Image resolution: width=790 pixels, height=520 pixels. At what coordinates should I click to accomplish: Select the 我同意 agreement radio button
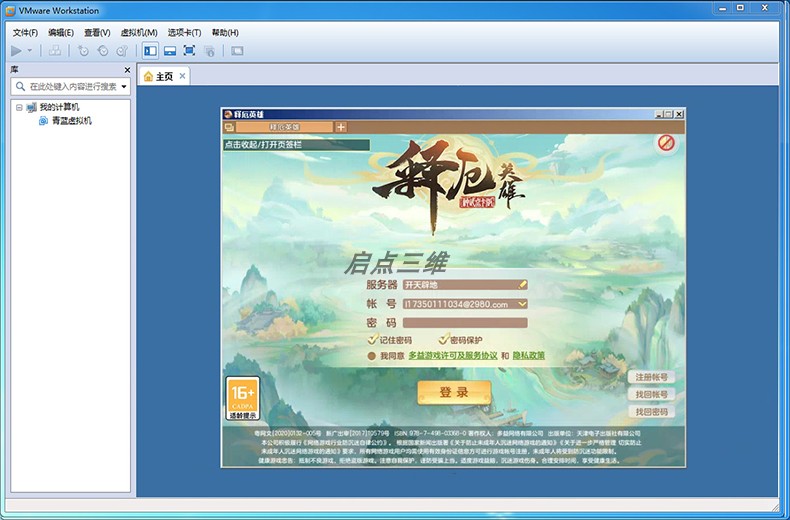[372, 356]
